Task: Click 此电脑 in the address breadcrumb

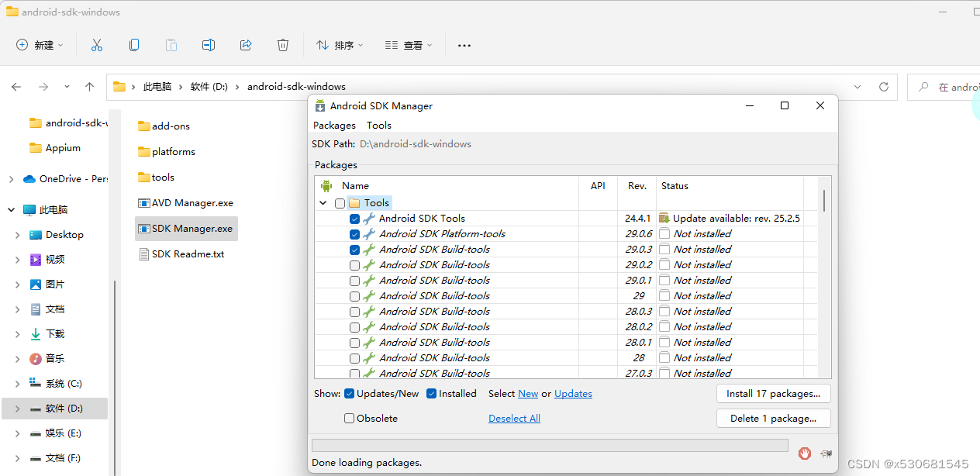Action: 157,87
